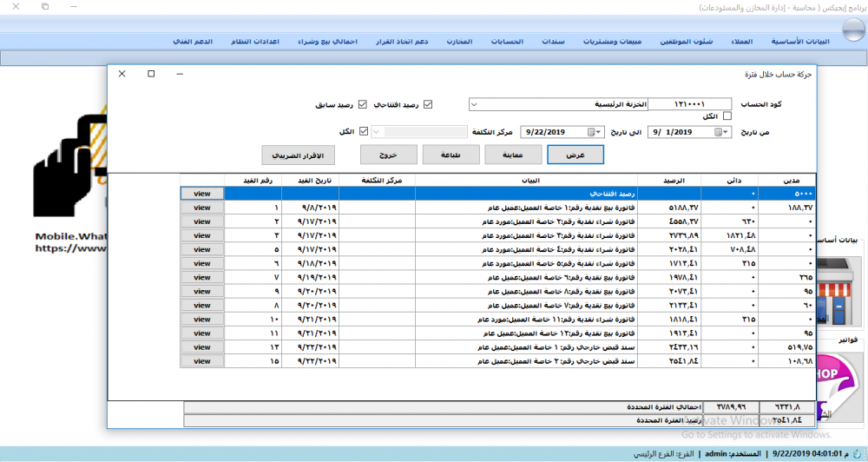This screenshot has height=462, width=868.
Task: Click view button for entry number ١٥
Action: [x=202, y=361]
